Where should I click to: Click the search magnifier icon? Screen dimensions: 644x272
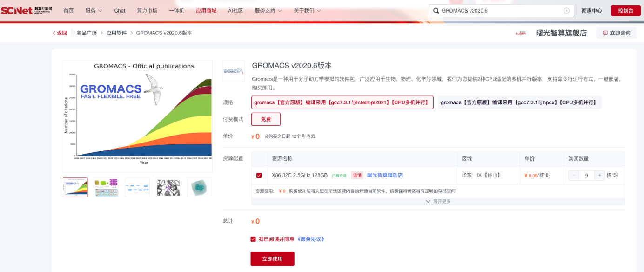click(x=436, y=11)
